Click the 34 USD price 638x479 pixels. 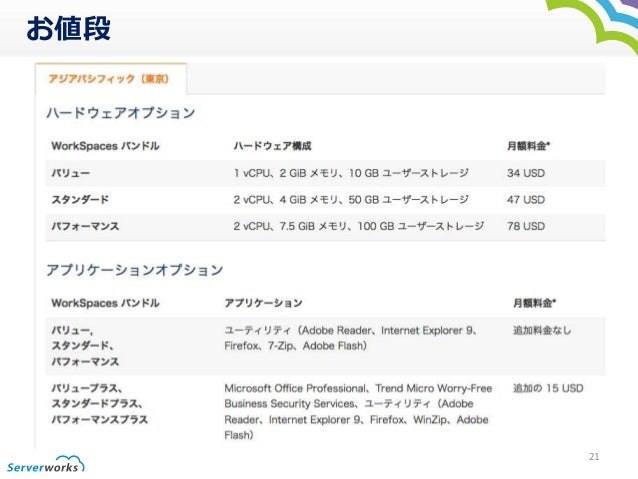point(526,173)
